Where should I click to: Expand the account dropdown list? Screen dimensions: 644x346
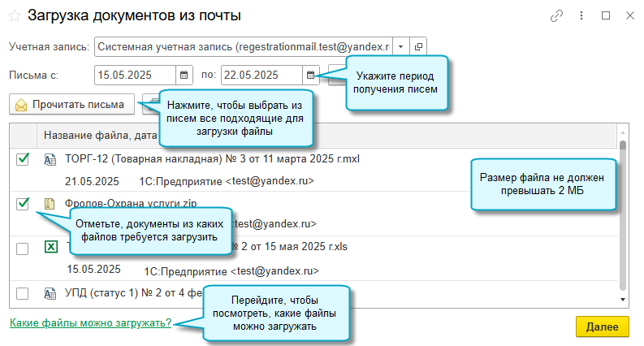[400, 46]
